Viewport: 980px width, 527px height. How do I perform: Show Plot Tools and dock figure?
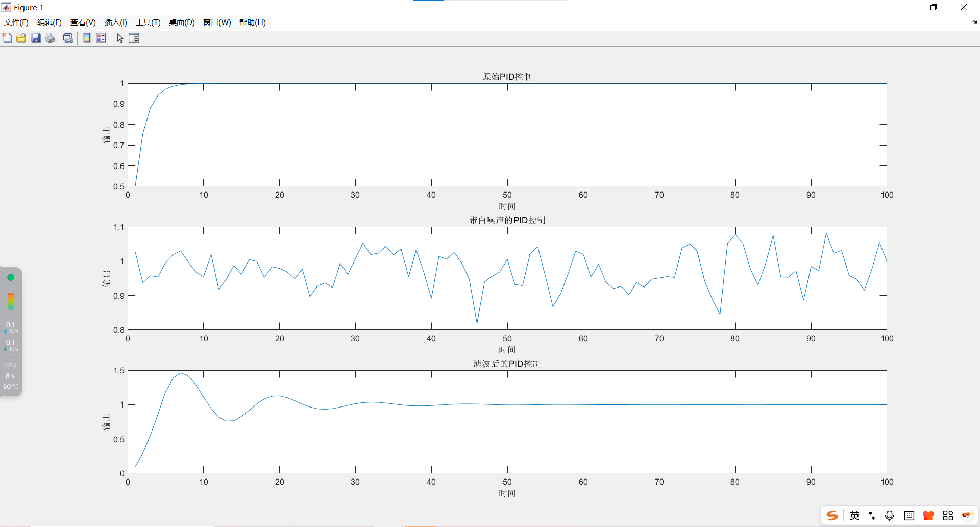[x=134, y=38]
